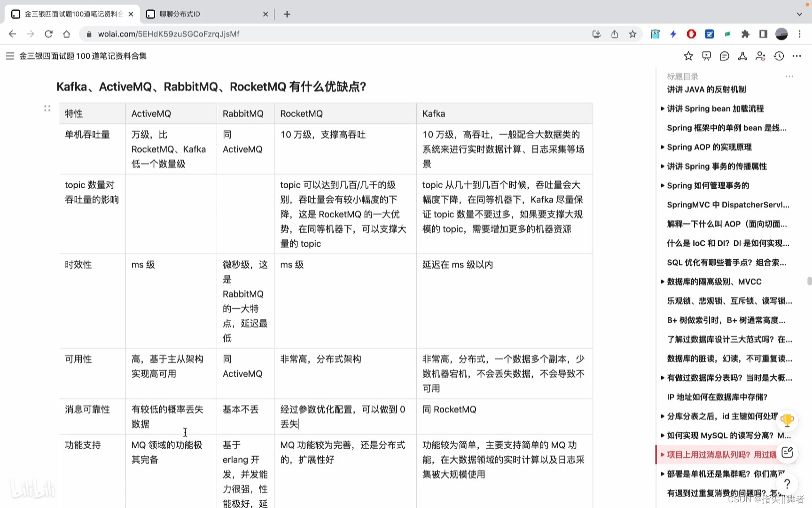Click heading Kafka、ActiveMQ、RabbitMQ、RocketMQ 有什么优缺点
This screenshot has width=812, height=508.
click(x=211, y=87)
